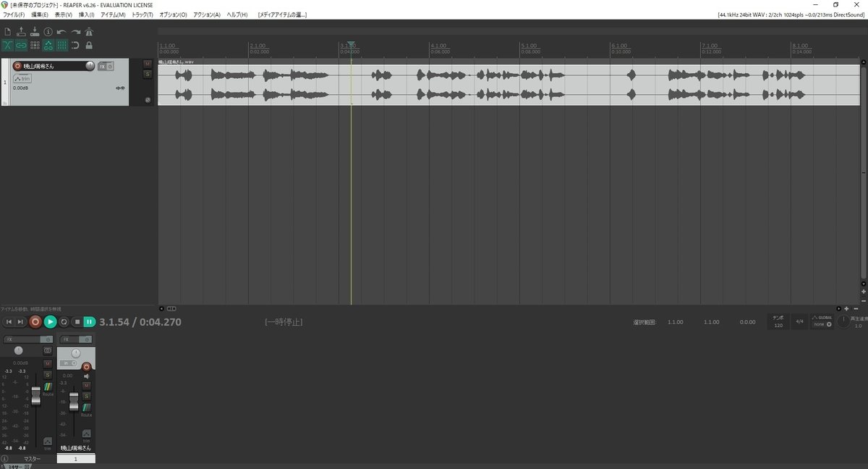Open the 表示(V) menu
Screen dimensions: 868x469
click(x=64, y=14)
